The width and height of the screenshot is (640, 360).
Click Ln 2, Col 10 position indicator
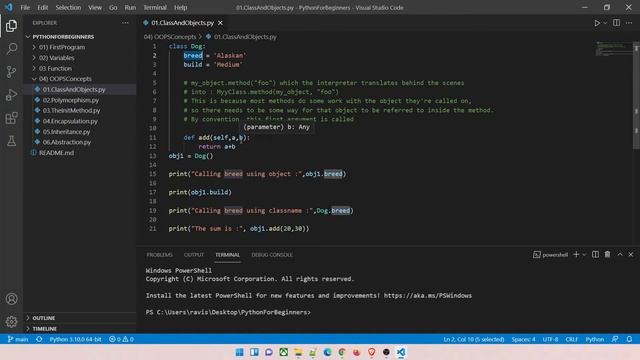[x=473, y=339]
